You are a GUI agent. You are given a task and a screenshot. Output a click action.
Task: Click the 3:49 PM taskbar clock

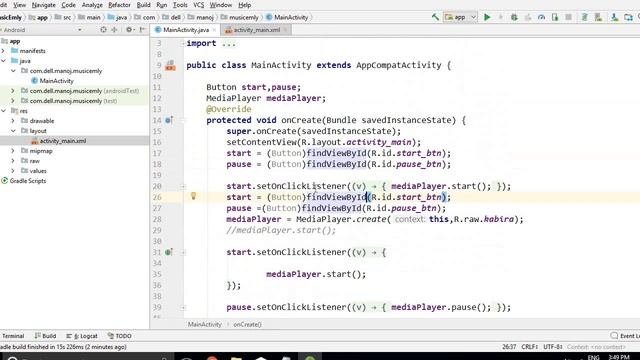[619, 357]
